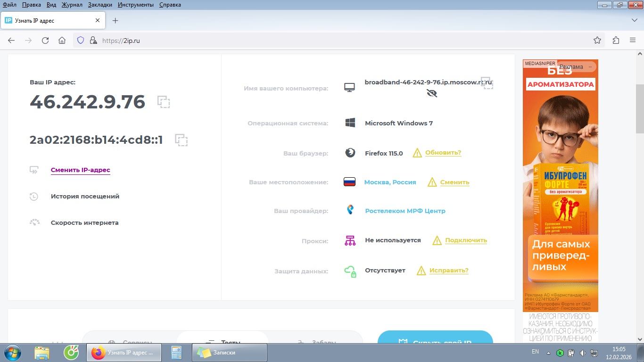Click the purple proxy network icon
Image resolution: width=644 pixels, height=362 pixels.
pyautogui.click(x=350, y=240)
